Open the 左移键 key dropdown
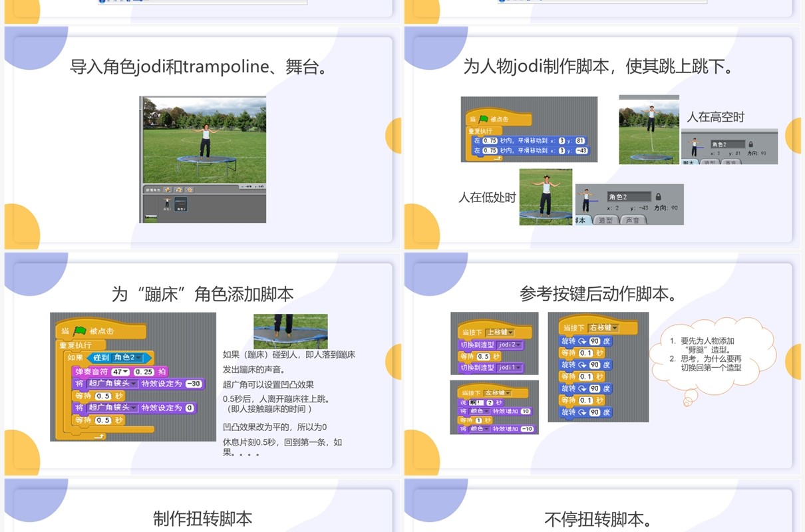The height and width of the screenshot is (532, 805). click(x=497, y=392)
